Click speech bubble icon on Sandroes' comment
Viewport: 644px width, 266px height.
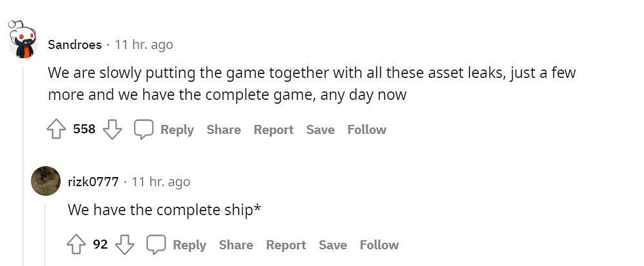143,129
